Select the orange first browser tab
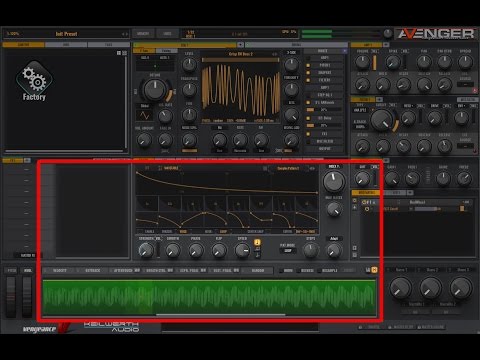480x360 pixels. [23, 45]
